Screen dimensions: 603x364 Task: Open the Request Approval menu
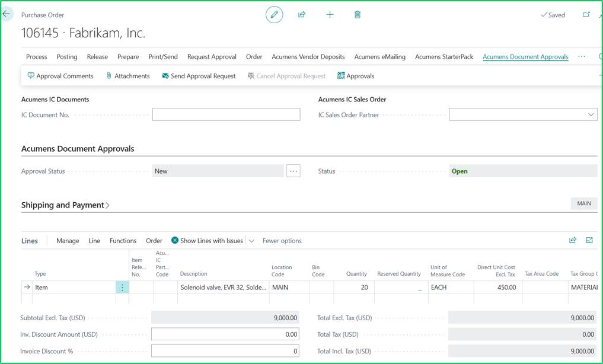coord(212,56)
